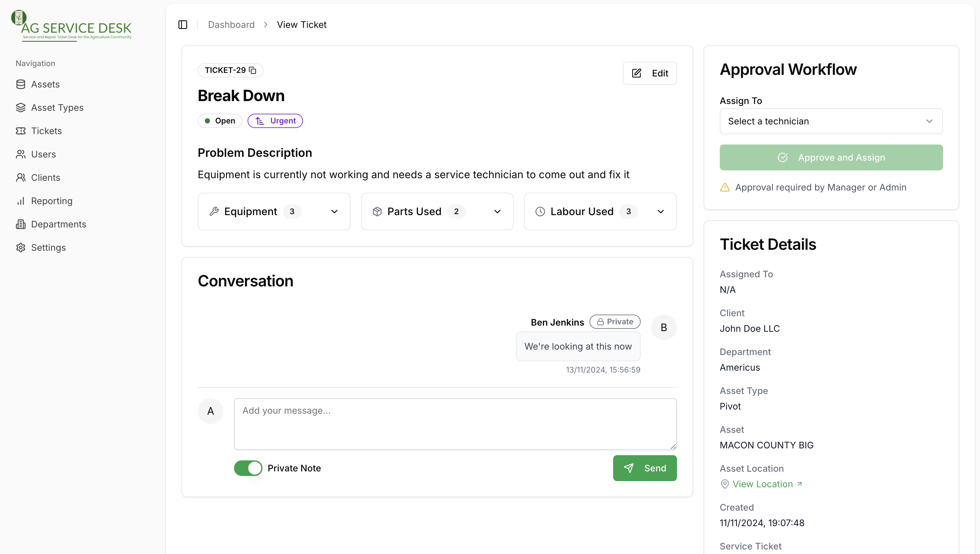Go to Dashboard via the breadcrumb
980x554 pixels.
(231, 24)
